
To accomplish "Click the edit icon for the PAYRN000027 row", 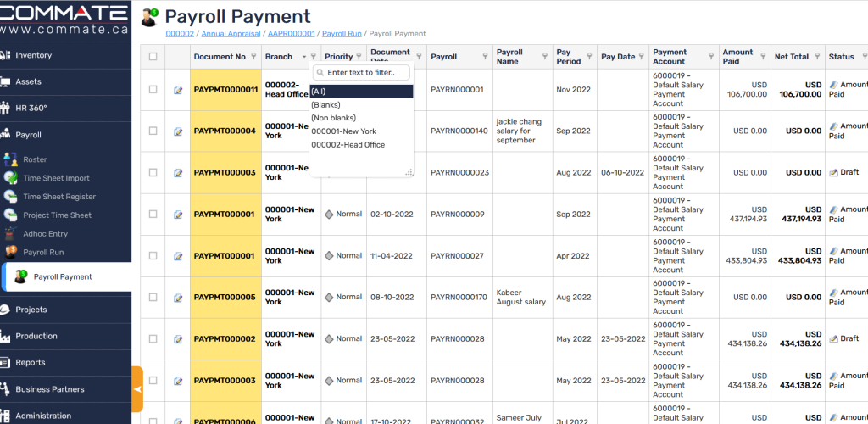I will click(178, 256).
